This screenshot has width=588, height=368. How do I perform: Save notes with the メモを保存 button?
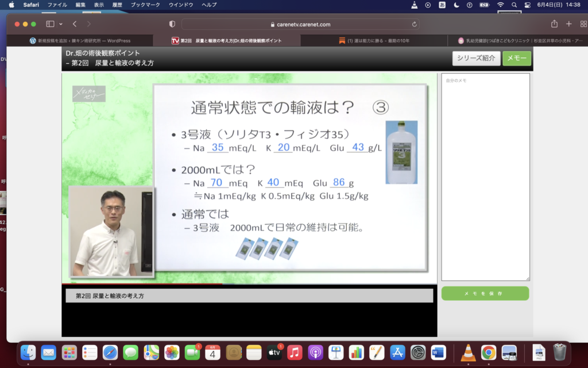(x=485, y=293)
